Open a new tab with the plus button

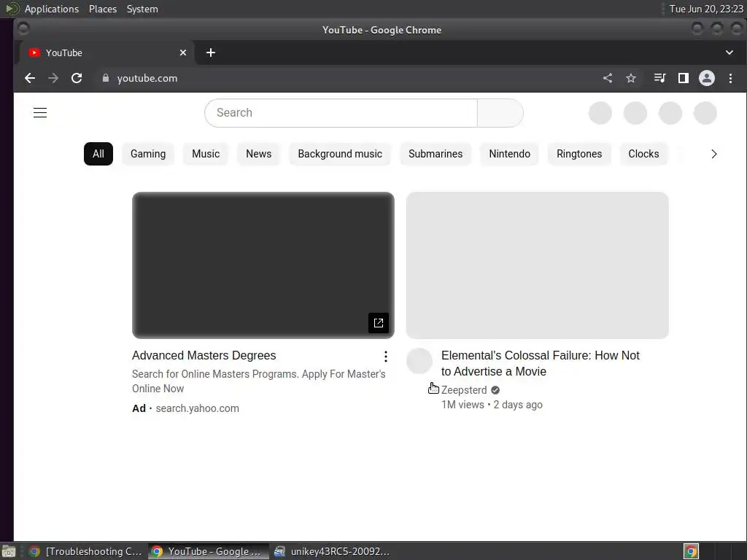[x=211, y=52]
